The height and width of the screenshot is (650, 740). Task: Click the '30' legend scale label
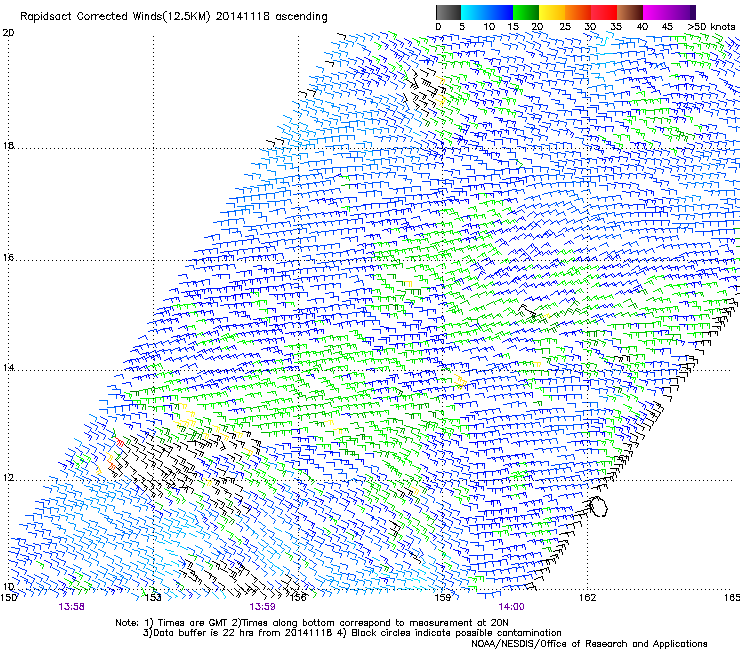pos(590,27)
